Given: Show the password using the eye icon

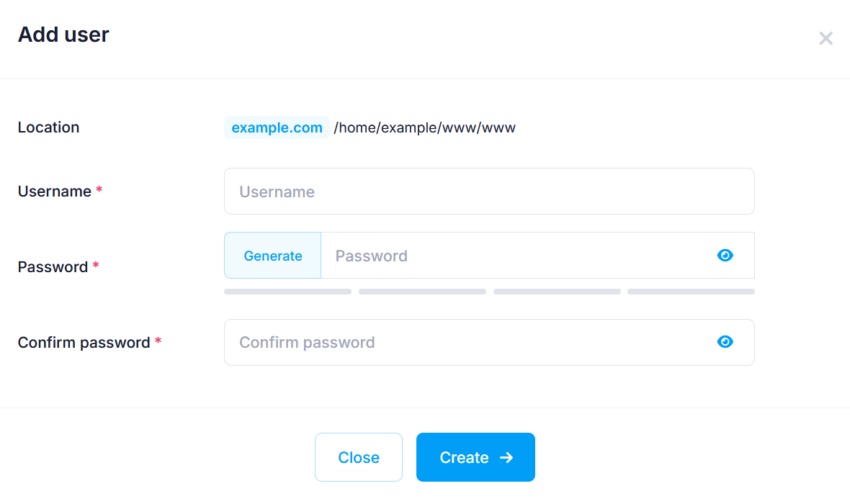Looking at the screenshot, I should [x=725, y=255].
